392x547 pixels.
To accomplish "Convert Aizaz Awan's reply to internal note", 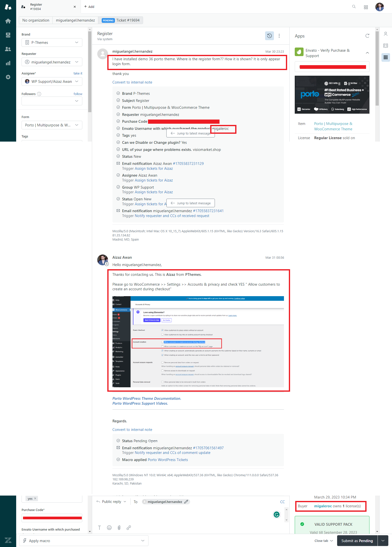I will 132,430.
